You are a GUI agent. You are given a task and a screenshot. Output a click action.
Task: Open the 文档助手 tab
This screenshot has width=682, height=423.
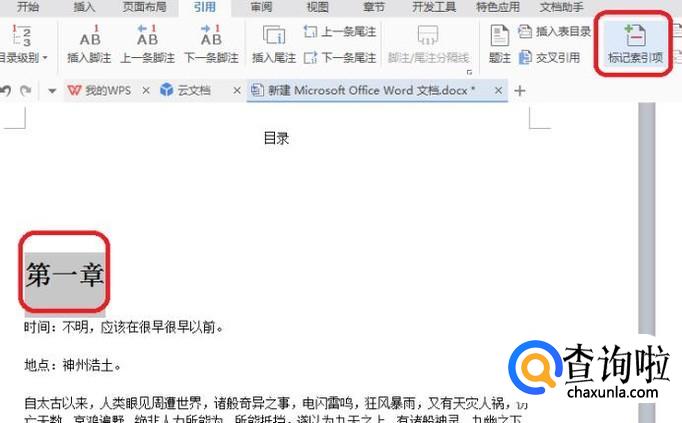(562, 7)
